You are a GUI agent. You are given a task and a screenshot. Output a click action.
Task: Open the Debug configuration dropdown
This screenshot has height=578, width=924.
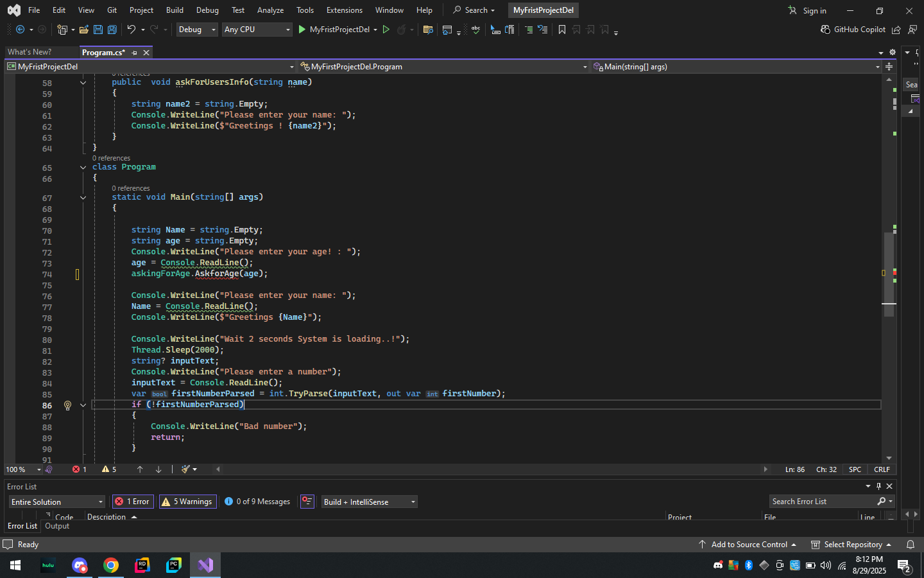point(196,30)
